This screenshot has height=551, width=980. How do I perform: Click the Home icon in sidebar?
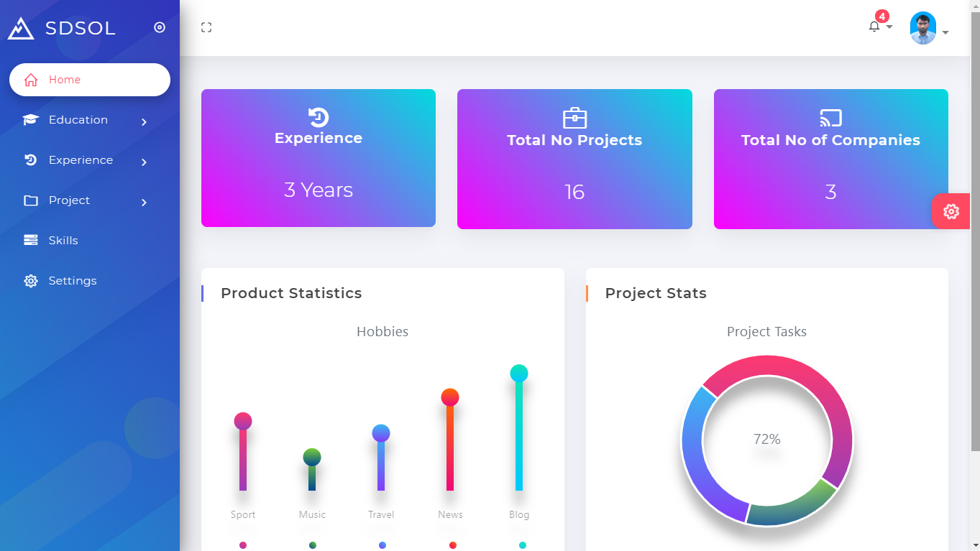pyautogui.click(x=31, y=80)
